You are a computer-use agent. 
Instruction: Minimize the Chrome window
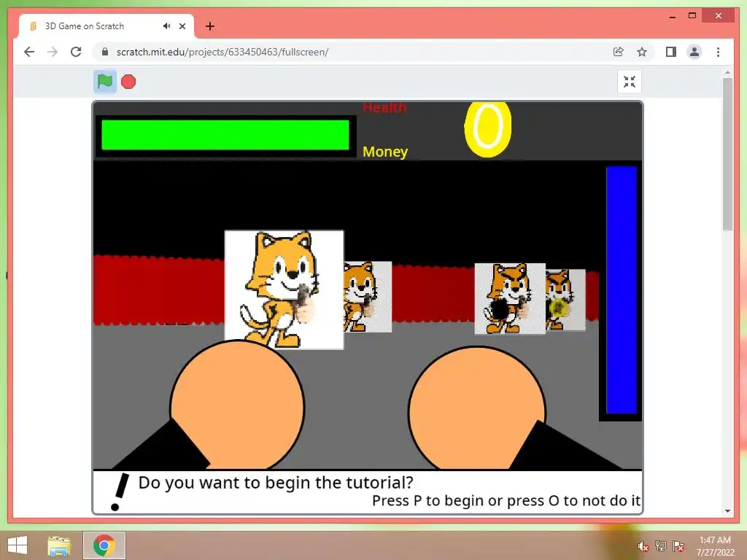pyautogui.click(x=672, y=16)
